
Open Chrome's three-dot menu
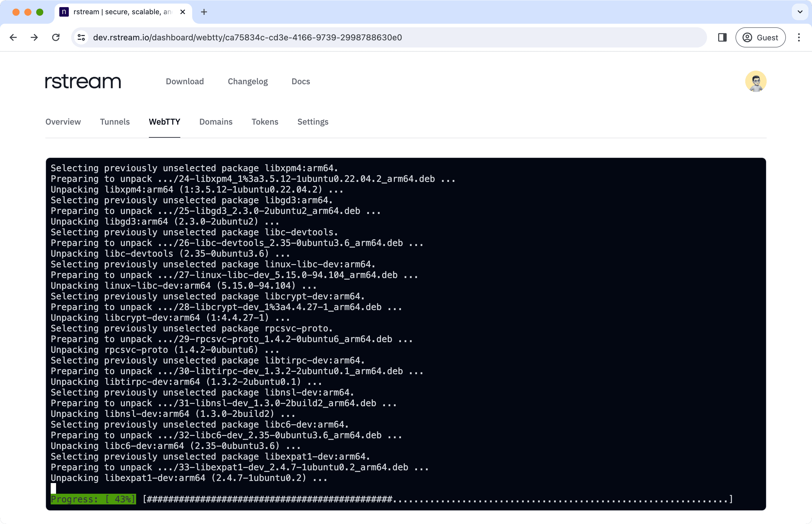(x=799, y=37)
